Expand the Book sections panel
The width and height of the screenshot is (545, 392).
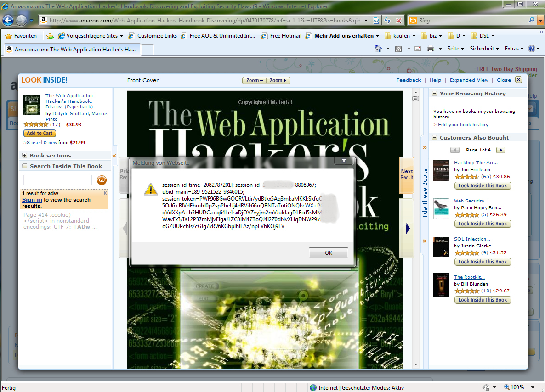25,156
